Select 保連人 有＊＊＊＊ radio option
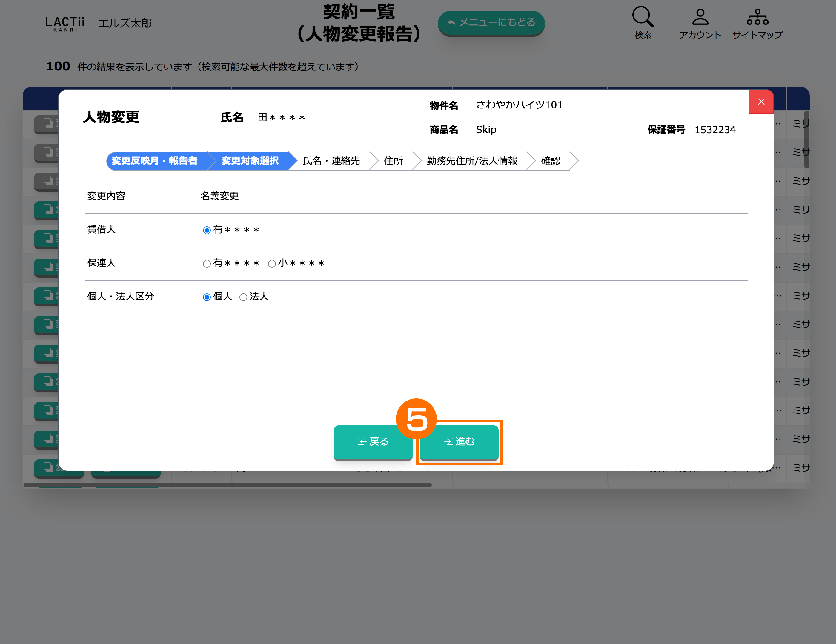836x644 pixels. [207, 263]
